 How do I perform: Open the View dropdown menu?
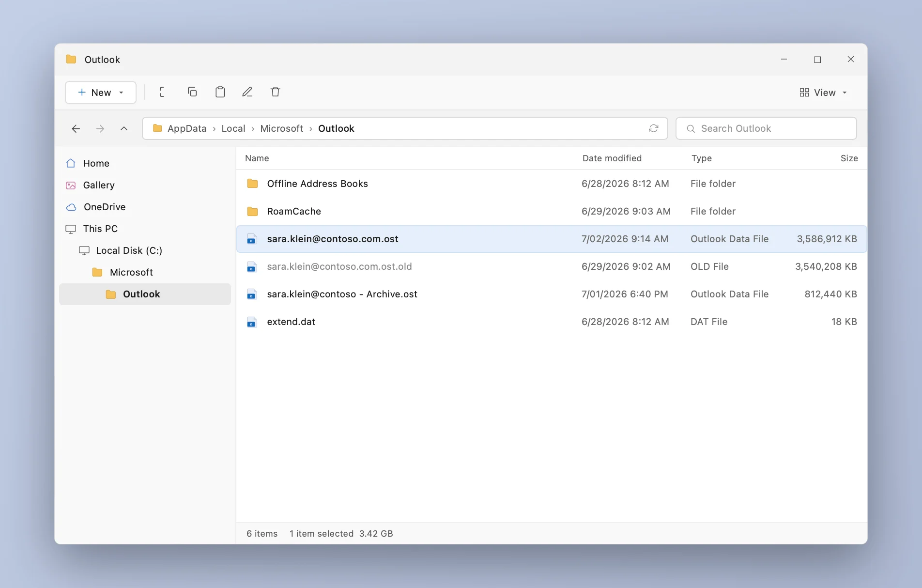pyautogui.click(x=823, y=92)
